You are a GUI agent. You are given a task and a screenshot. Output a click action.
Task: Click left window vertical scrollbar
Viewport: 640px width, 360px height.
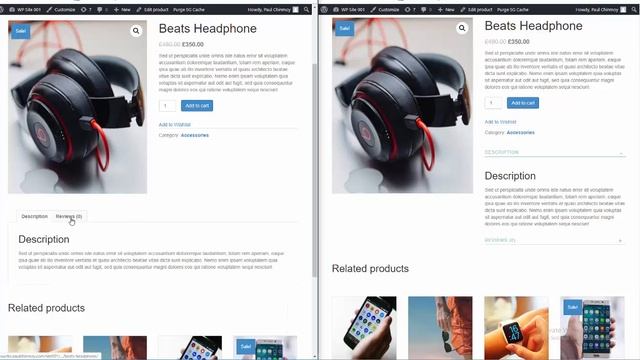(x=314, y=171)
